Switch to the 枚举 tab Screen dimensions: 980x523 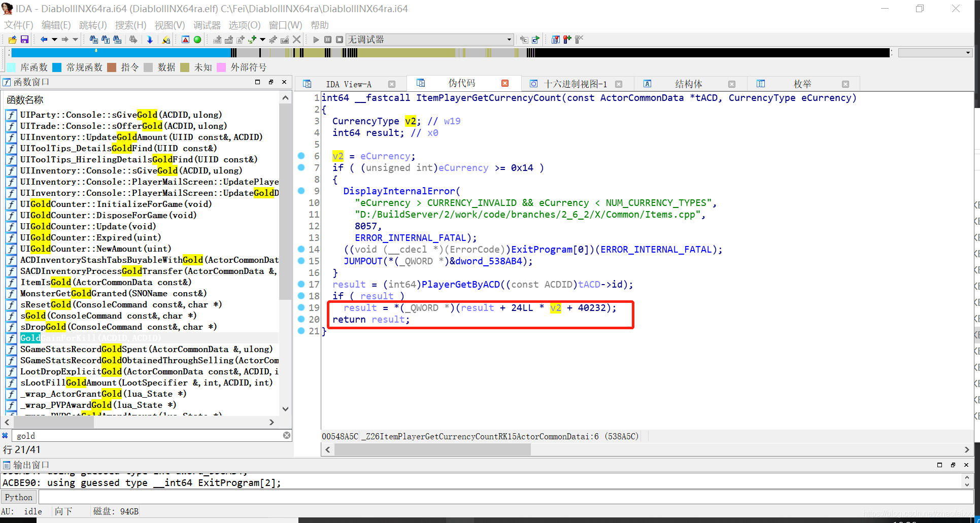tap(802, 84)
